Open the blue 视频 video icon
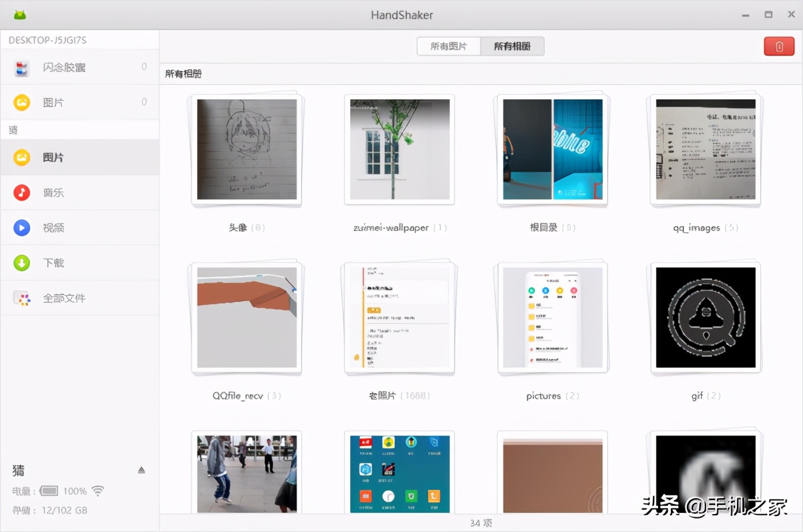The image size is (803, 532). click(x=22, y=228)
